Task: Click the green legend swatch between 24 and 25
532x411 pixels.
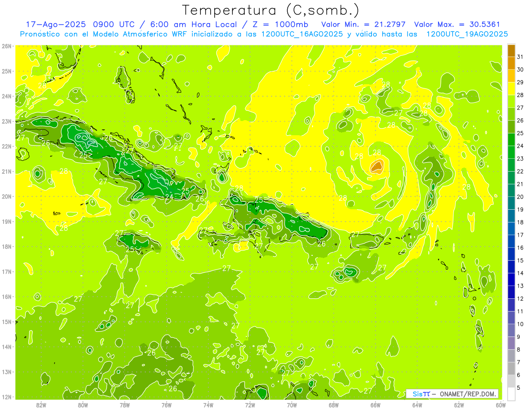Action: 511,139
